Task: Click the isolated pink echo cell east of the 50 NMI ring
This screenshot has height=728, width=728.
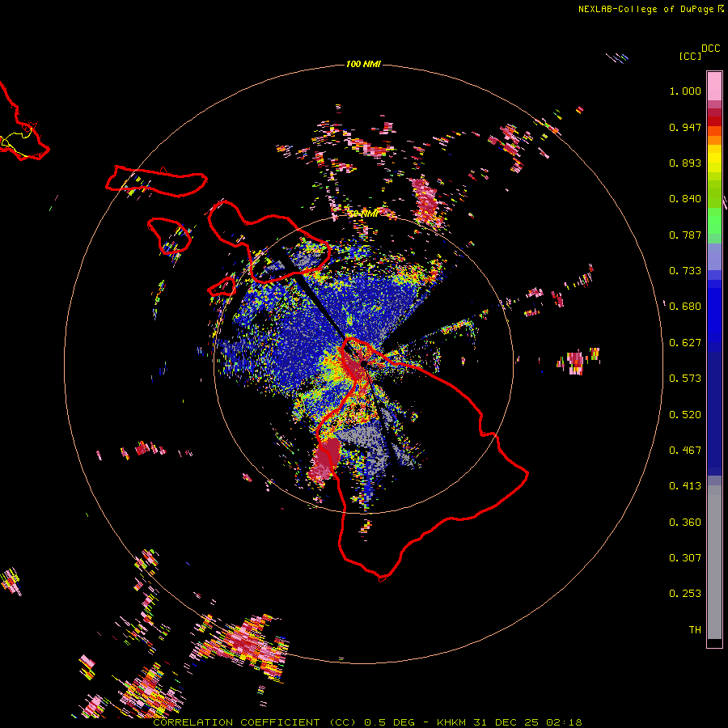Action: click(x=575, y=362)
